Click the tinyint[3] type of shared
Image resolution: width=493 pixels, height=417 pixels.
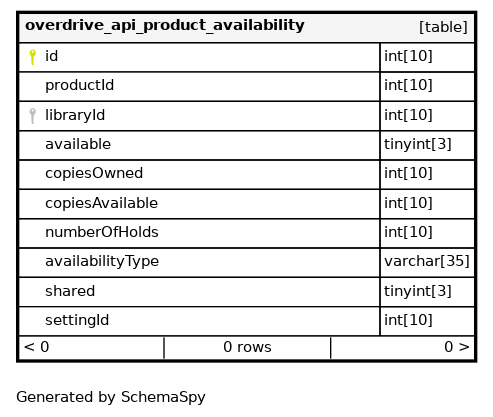point(427,292)
